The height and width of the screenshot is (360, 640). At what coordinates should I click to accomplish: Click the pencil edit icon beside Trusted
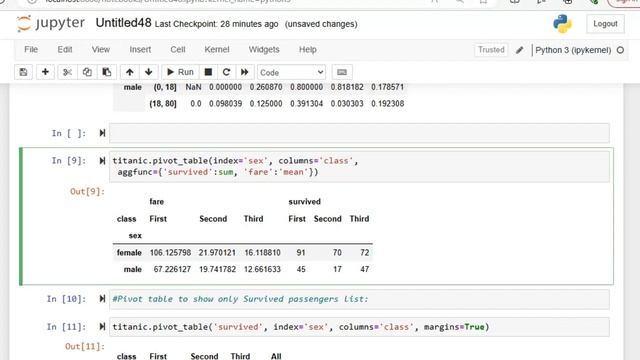[x=519, y=50]
